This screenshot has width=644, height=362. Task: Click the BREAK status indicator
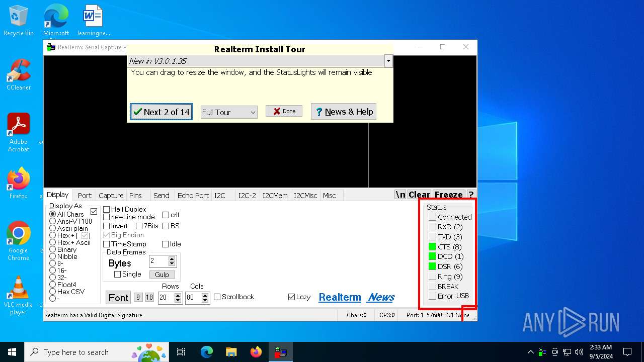click(432, 286)
